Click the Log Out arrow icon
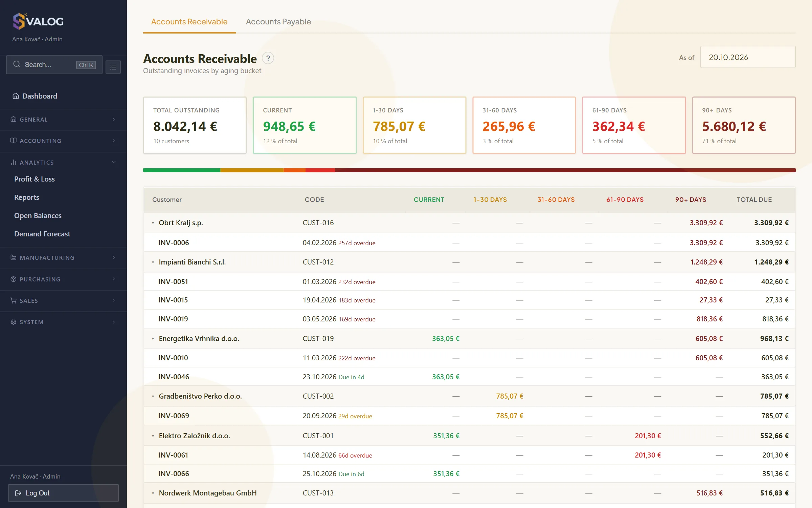The height and width of the screenshot is (508, 812). 18,493
